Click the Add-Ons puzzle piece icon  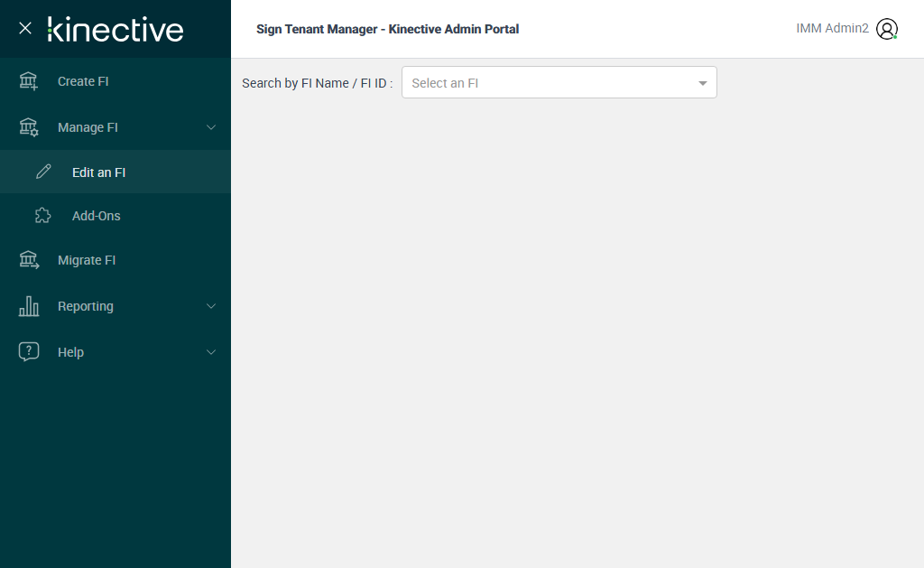point(43,215)
